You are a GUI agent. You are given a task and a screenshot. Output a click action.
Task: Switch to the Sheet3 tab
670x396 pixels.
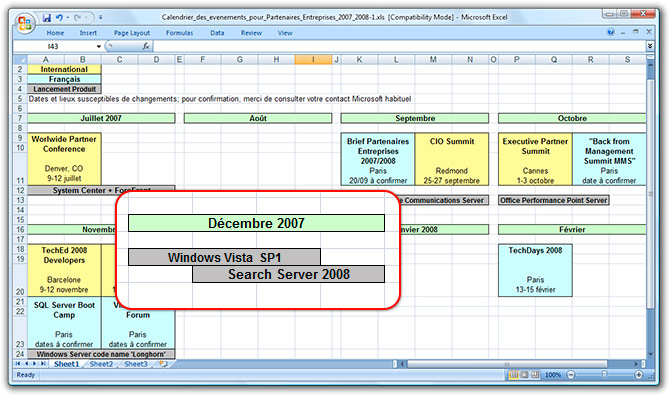[x=135, y=364]
